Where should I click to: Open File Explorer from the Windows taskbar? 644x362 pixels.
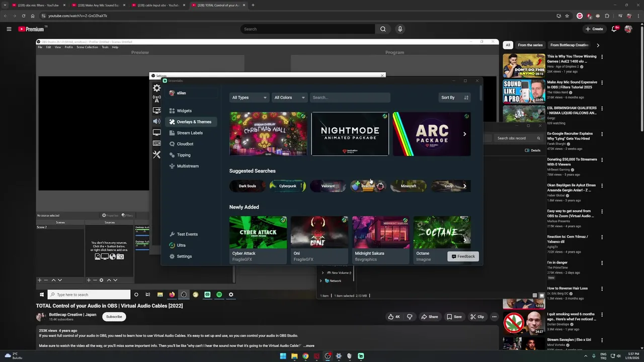(x=294, y=356)
